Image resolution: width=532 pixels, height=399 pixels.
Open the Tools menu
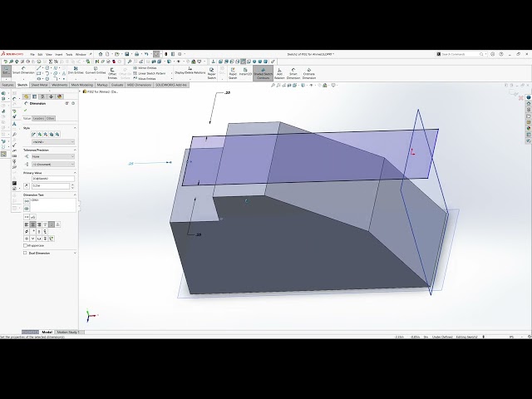click(69, 54)
